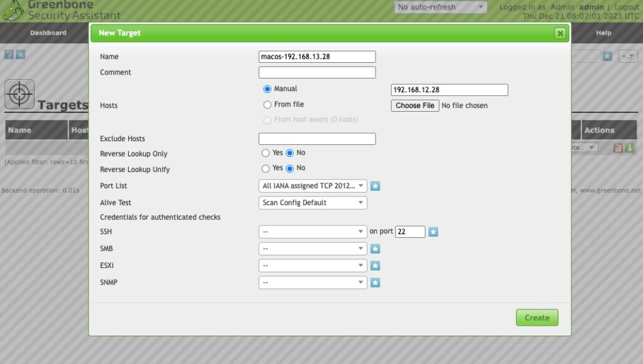The height and width of the screenshot is (364, 643).
Task: Open the Help menu
Action: tap(603, 33)
